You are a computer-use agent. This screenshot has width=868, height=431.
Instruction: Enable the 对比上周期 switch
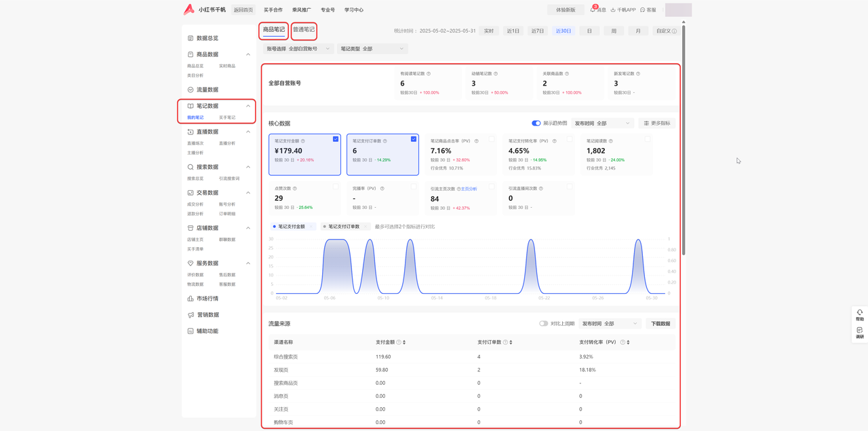[543, 324]
